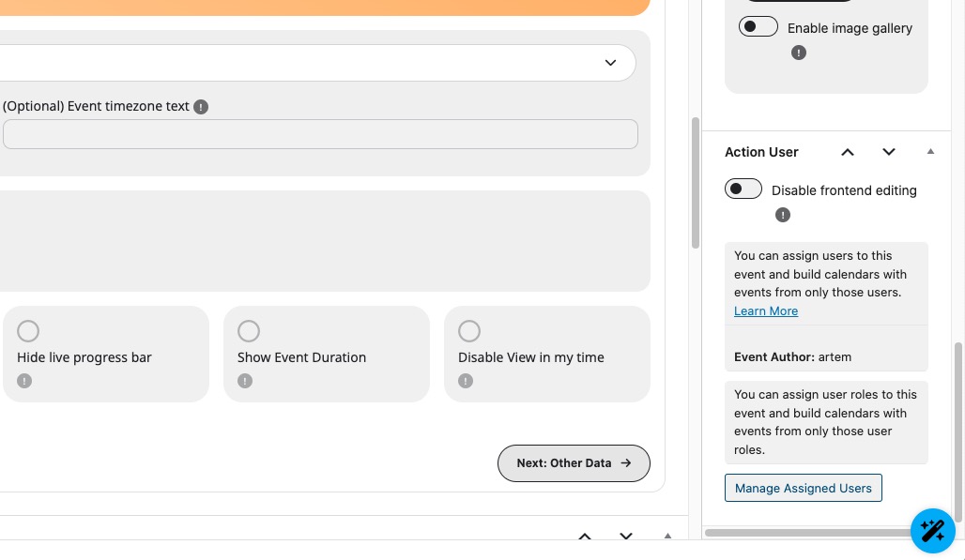Image resolution: width=965 pixels, height=560 pixels.
Task: Click Next: Other Data button
Action: [x=574, y=463]
